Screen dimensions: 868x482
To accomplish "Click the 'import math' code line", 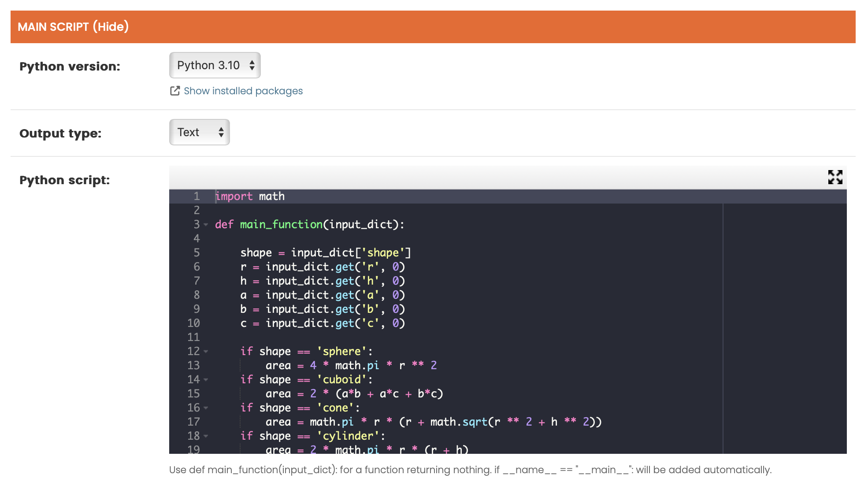I will (x=250, y=197).
